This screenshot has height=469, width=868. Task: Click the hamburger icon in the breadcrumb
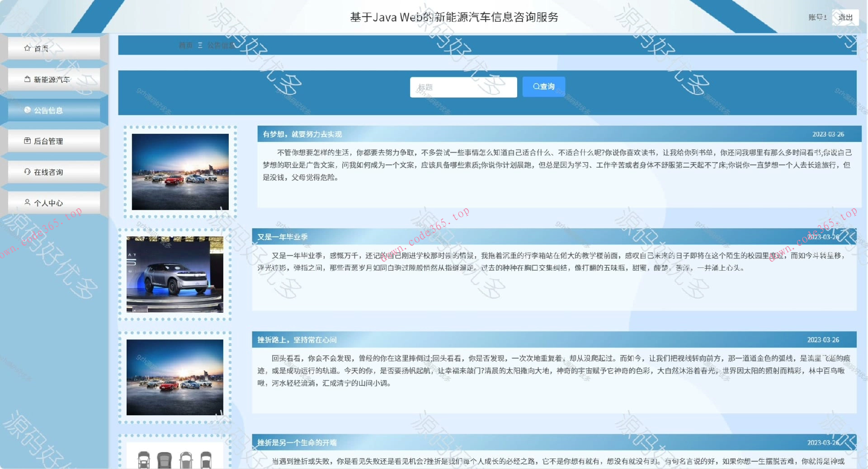tap(200, 45)
